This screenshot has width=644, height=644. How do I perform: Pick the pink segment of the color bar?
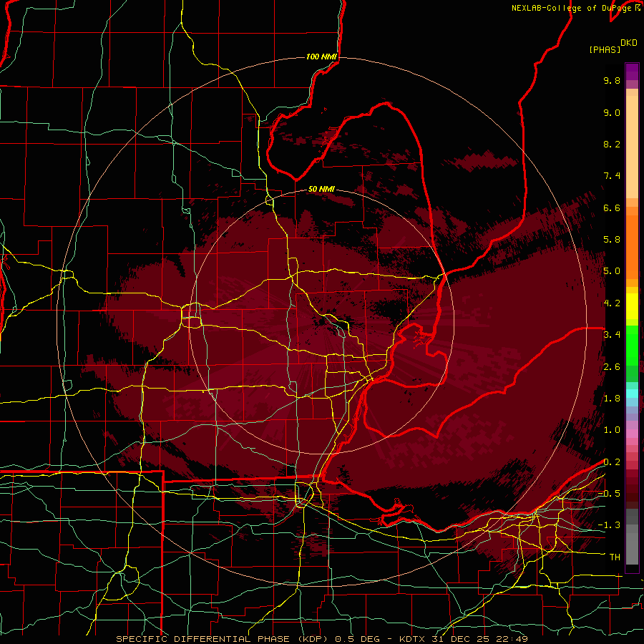point(632,434)
